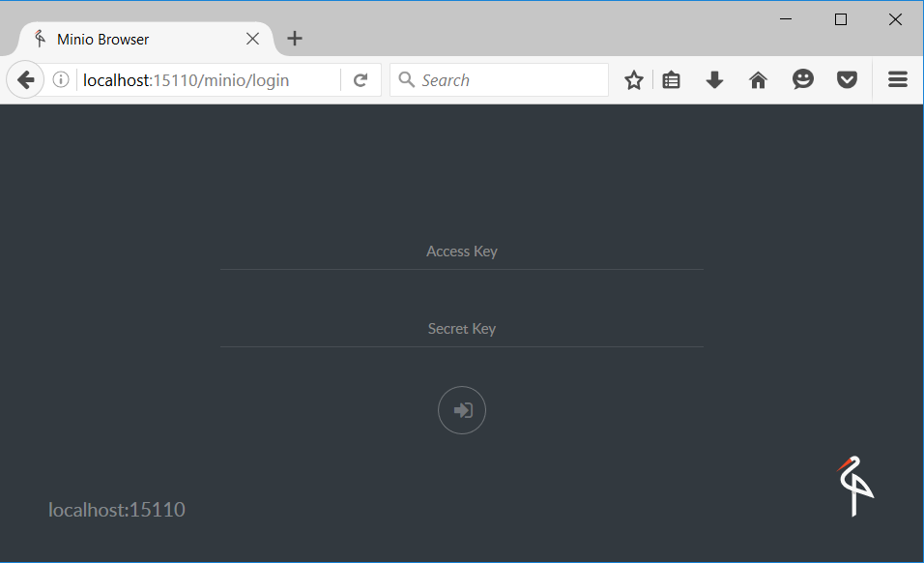
Task: Click the Secret Key input field
Action: coord(461,329)
